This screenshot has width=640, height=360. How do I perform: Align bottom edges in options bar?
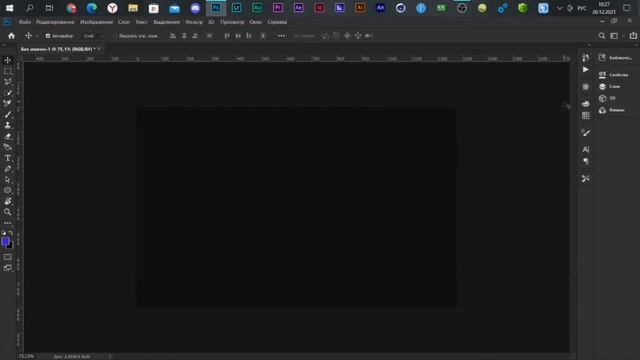tap(249, 36)
